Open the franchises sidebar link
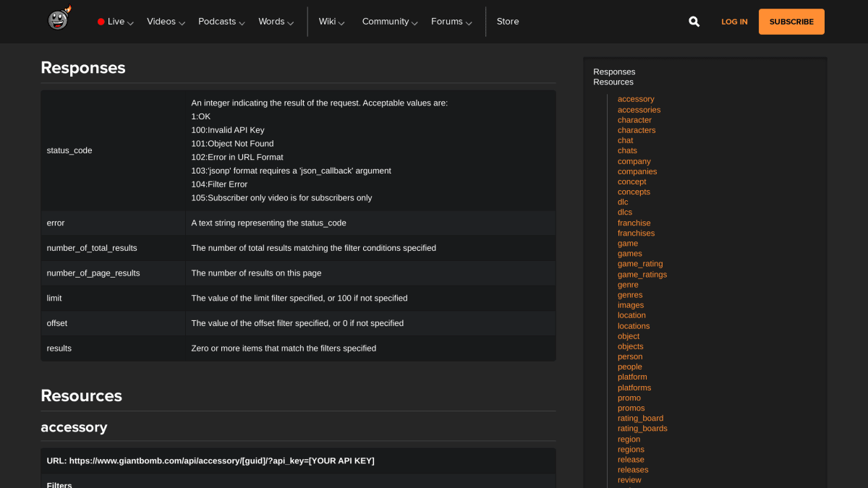The height and width of the screenshot is (488, 868). click(x=636, y=233)
